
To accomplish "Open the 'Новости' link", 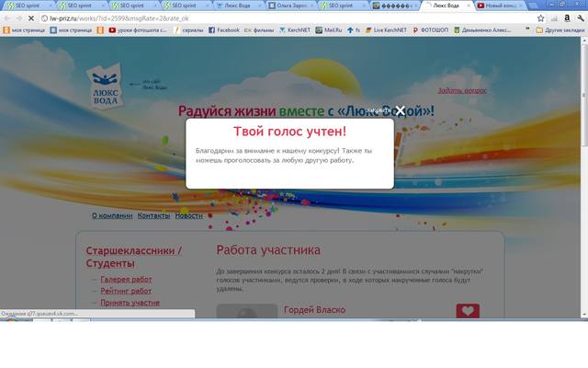I will click(x=189, y=215).
